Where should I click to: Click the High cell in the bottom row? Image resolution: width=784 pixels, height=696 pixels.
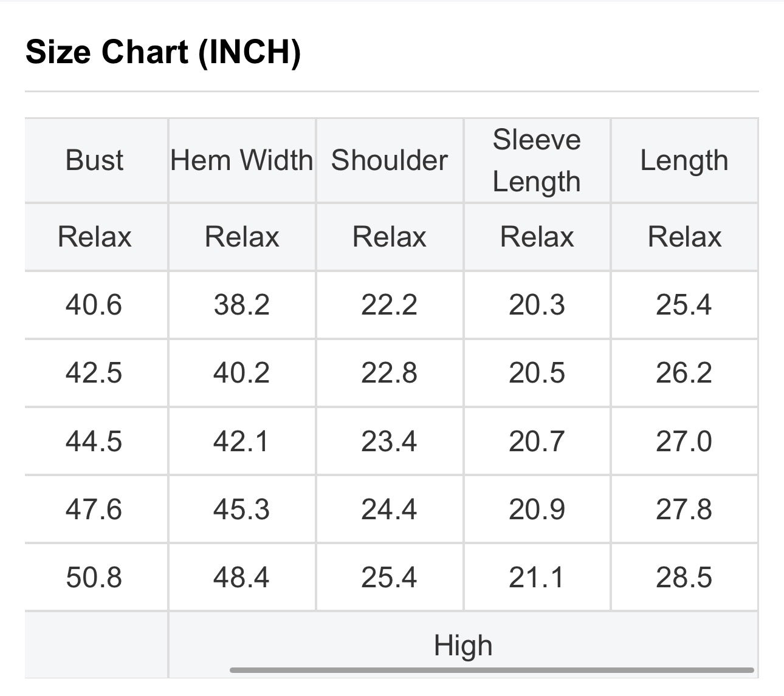coord(463,645)
